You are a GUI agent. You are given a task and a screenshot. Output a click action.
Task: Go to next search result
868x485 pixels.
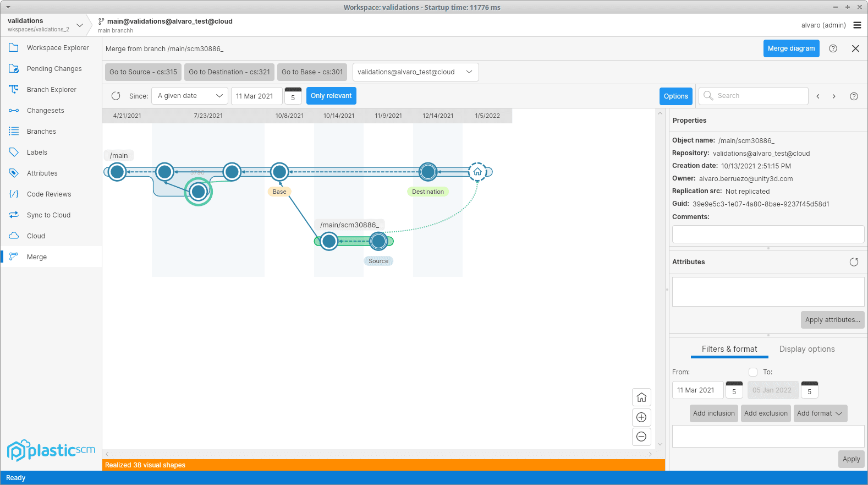pos(834,96)
